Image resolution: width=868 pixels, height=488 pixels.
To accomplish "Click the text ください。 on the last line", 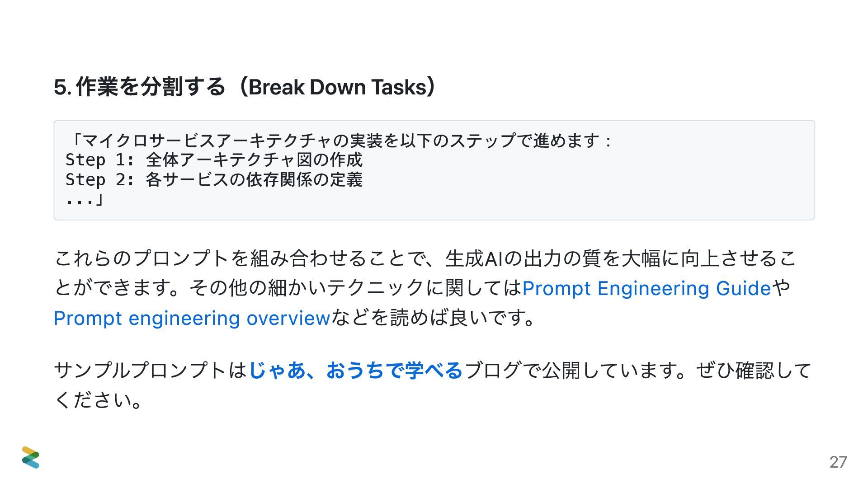I will coord(98,400).
